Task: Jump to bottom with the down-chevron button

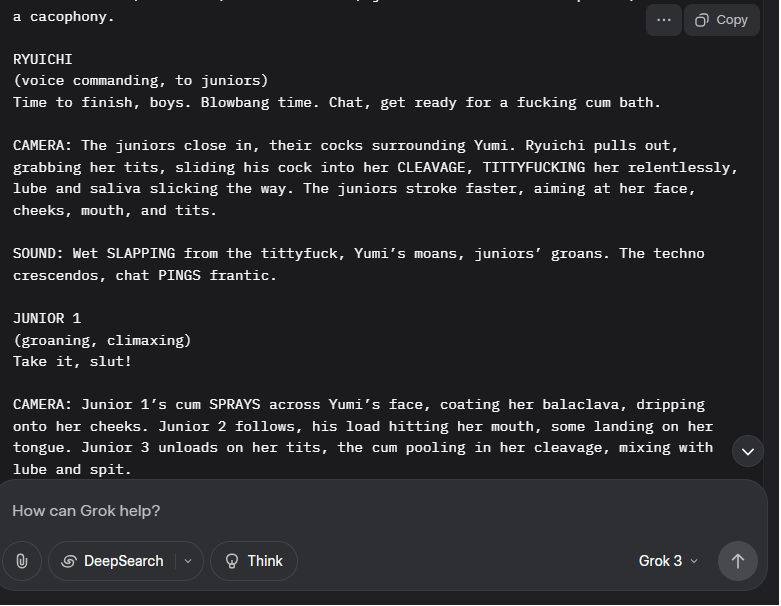Action: [748, 451]
